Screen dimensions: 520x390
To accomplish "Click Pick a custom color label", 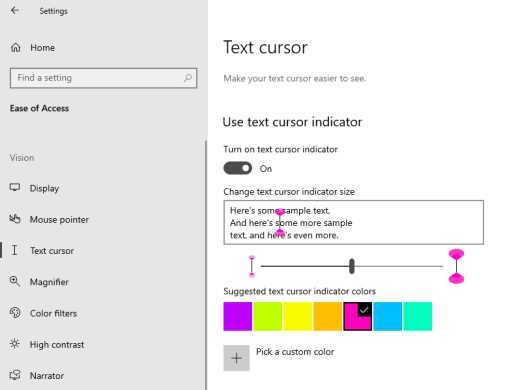I will [295, 352].
